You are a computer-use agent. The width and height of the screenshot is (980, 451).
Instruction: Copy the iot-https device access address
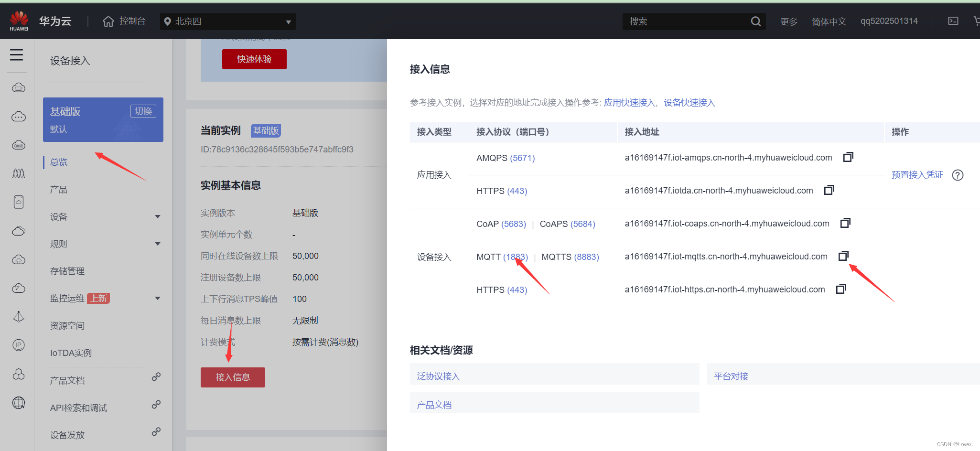point(841,289)
